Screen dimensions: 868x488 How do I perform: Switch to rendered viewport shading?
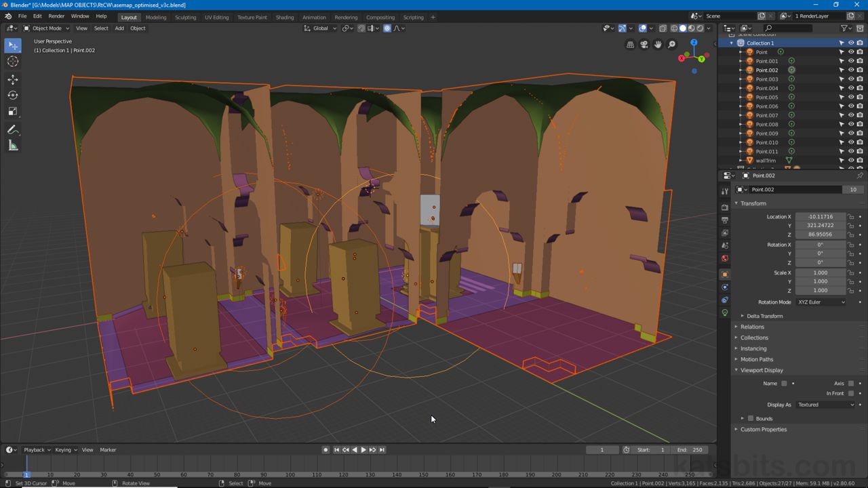[x=701, y=28]
